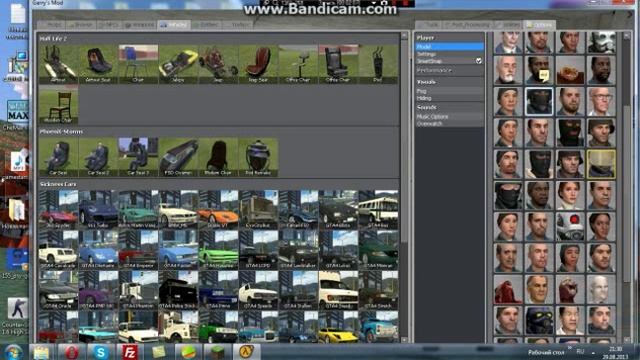Spawn the Airboat vehicle
Screen dimensions: 640x360
coord(58,64)
